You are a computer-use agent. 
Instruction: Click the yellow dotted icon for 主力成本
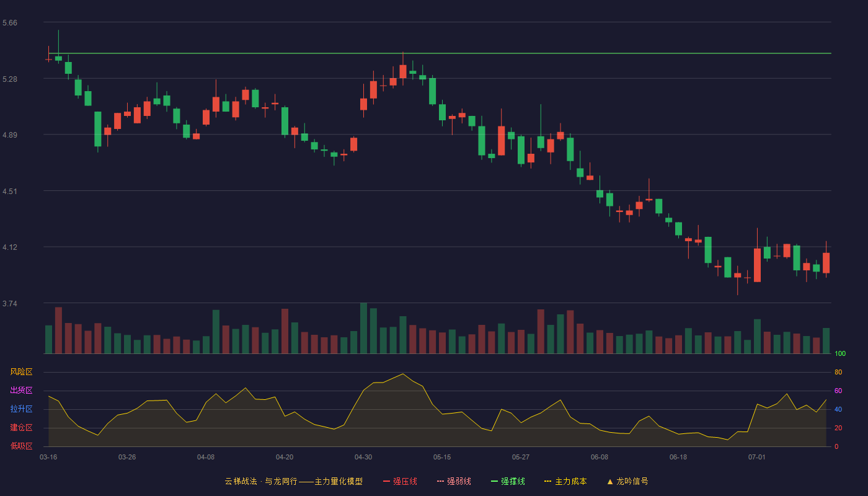548,481
